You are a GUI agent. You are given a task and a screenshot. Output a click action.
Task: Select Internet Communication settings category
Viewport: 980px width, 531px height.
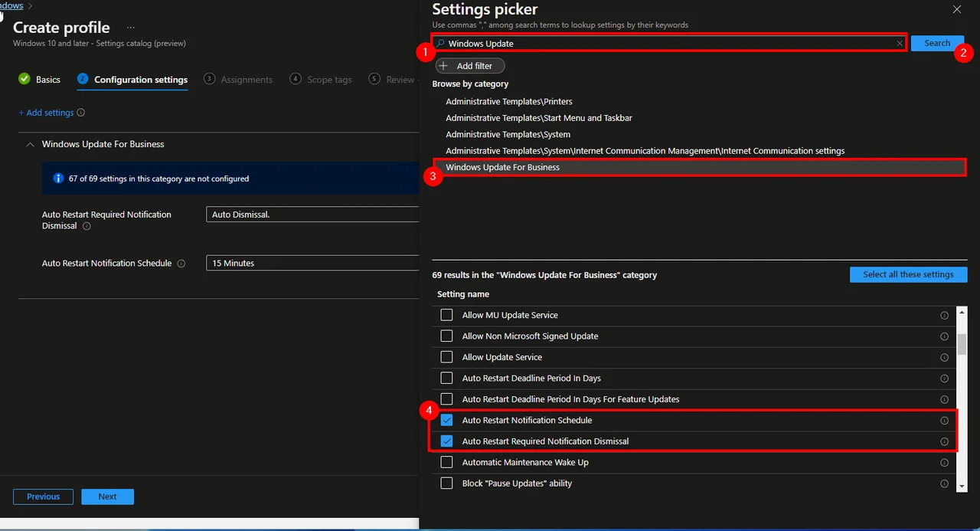tap(645, 151)
